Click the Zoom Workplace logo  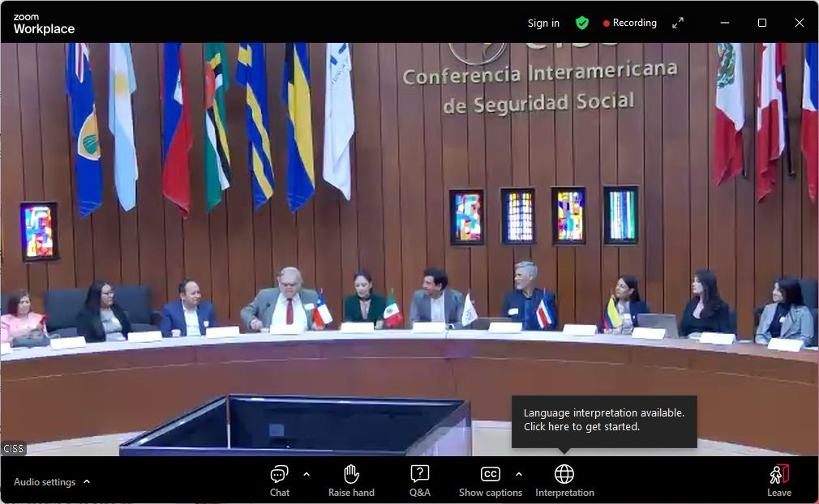click(x=44, y=23)
